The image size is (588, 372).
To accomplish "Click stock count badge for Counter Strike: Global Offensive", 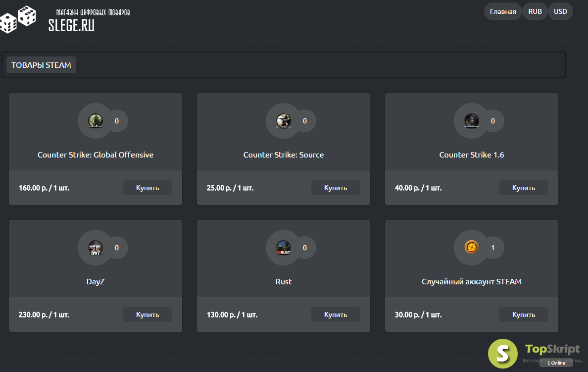I will [117, 121].
